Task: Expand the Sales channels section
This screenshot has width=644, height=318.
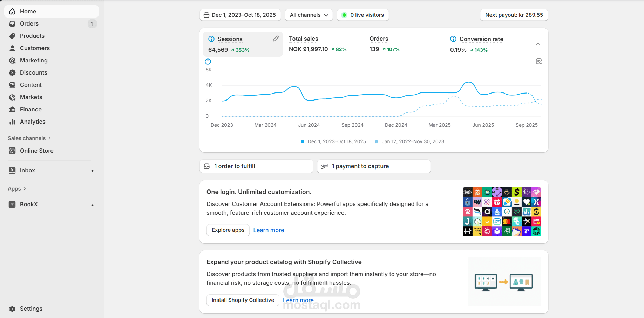Action: click(29, 138)
